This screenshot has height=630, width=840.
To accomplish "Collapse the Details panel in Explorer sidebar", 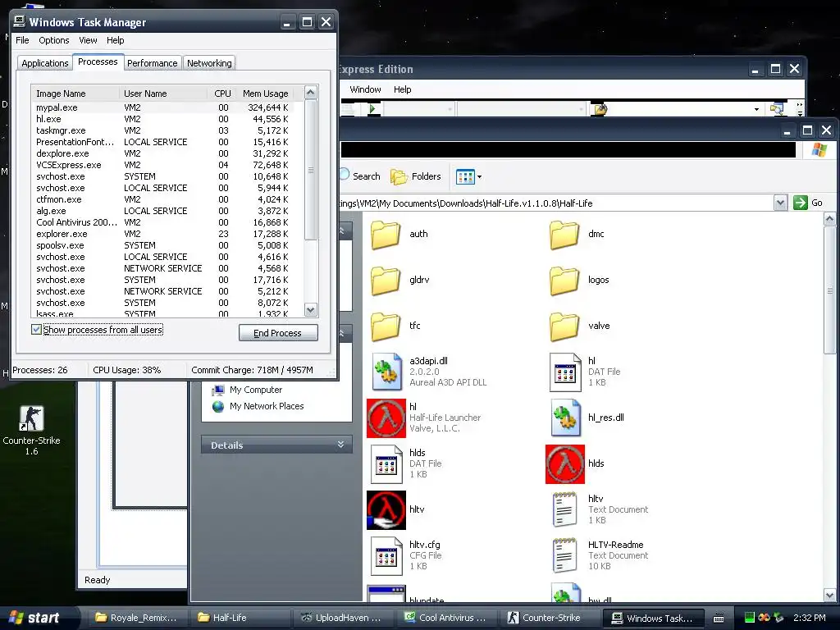I will pos(340,445).
